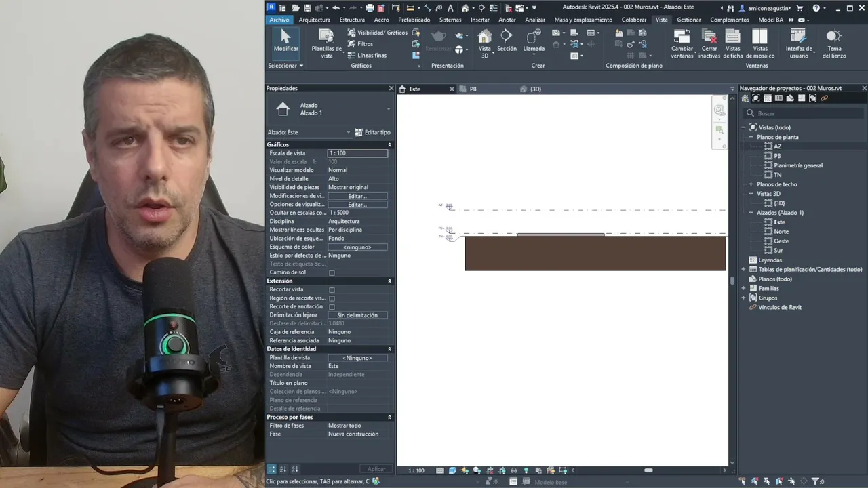Click Editar for Modificaciones de visibilidad

tap(357, 196)
